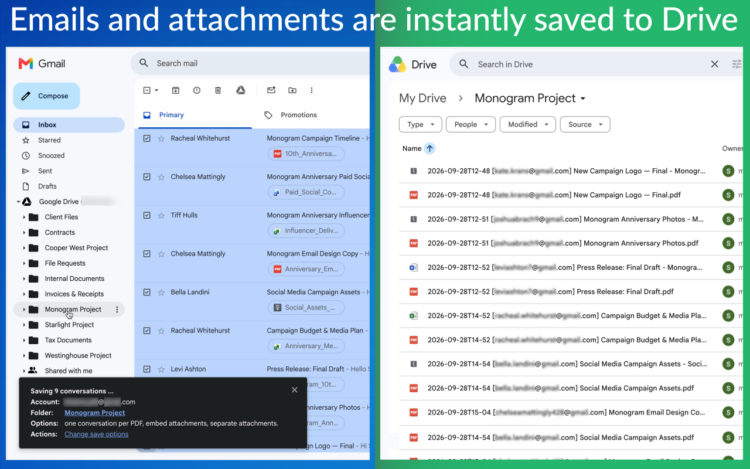Click the Monogram Project link in notification
Screen dimensions: 750x469
point(95,413)
